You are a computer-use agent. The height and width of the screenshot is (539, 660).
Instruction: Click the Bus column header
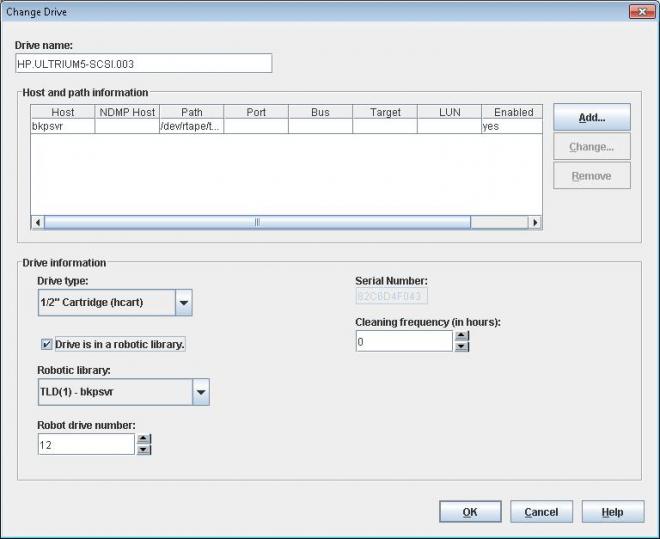click(x=320, y=112)
